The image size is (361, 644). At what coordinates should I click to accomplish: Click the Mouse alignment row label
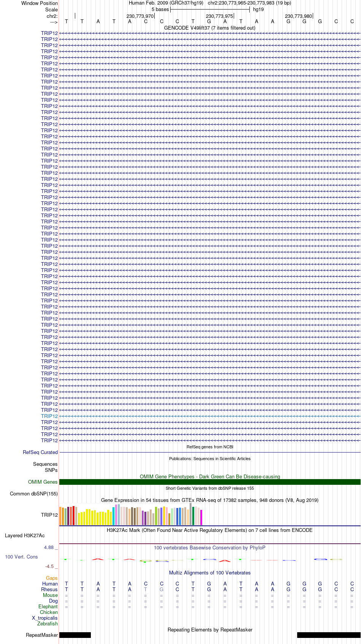[x=50, y=595]
